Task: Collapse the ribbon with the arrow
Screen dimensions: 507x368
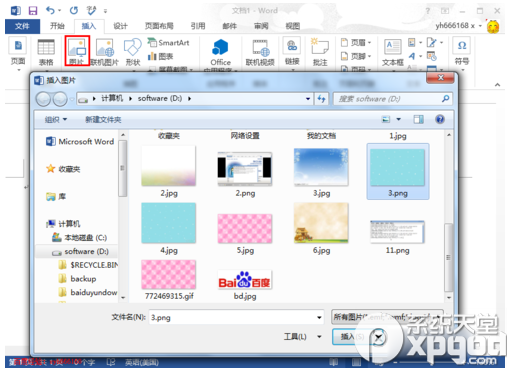Action: (497, 85)
